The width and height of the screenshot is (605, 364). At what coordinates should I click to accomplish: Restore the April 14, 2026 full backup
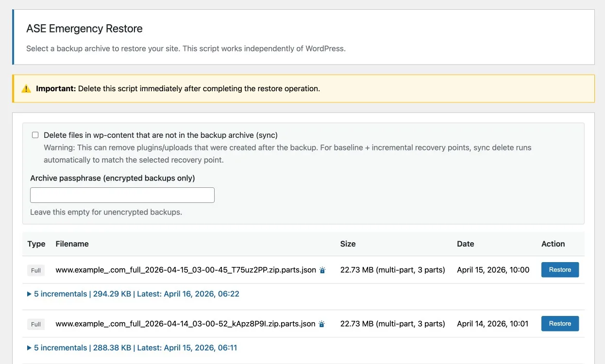pos(560,324)
